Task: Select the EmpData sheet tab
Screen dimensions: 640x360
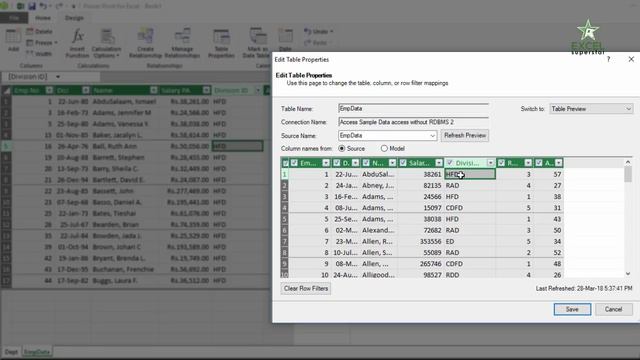Action: [37, 352]
